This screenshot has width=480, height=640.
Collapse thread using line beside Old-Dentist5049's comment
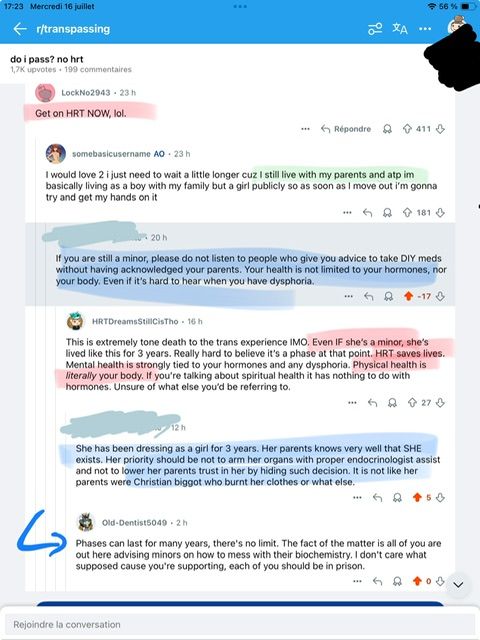click(65, 551)
